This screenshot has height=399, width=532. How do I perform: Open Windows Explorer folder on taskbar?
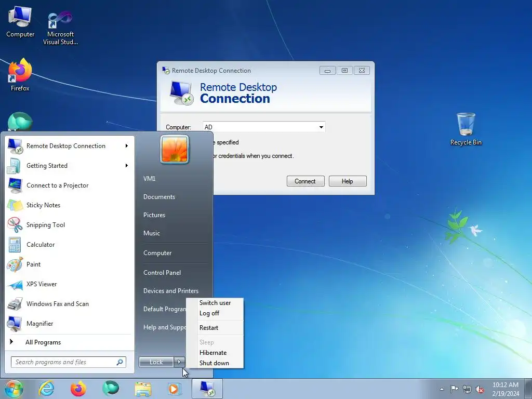(143, 389)
